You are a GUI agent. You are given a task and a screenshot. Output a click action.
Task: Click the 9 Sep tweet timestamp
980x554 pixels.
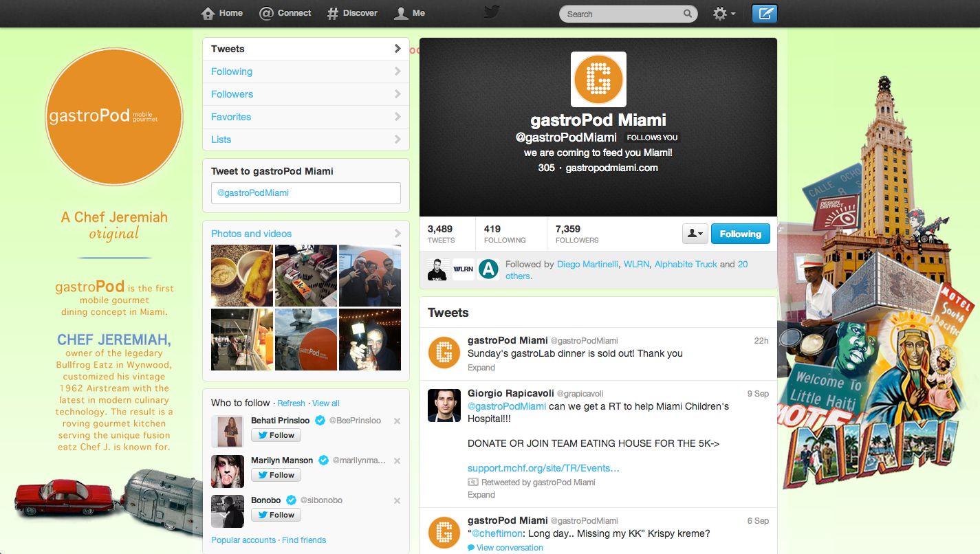tap(758, 394)
